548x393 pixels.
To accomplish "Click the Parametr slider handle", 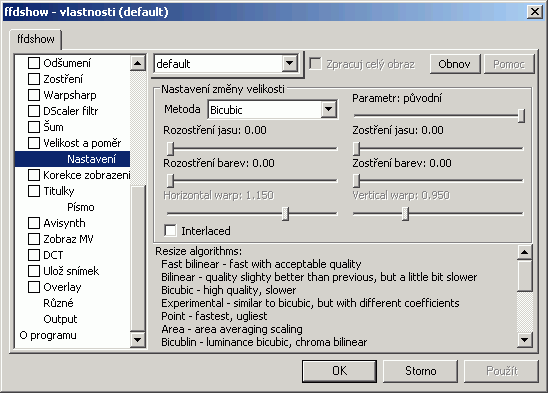I will coord(521,115).
